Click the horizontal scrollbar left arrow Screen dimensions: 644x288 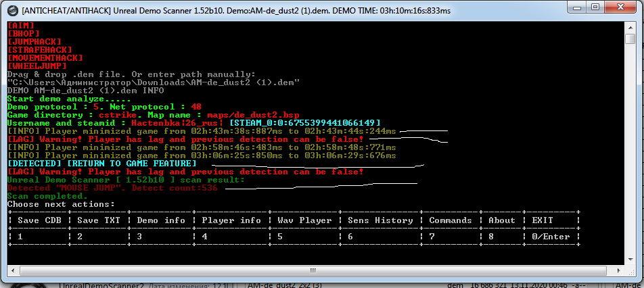[x=13, y=270]
